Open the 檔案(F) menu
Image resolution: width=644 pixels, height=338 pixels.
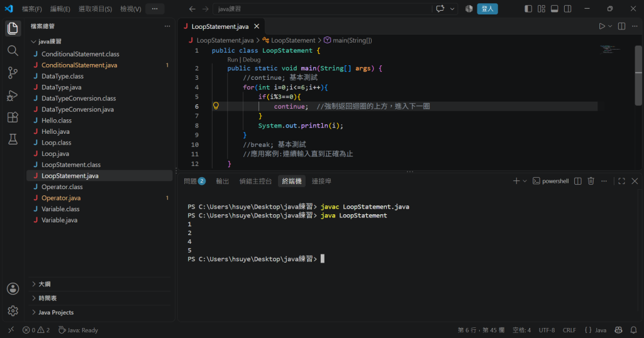31,9
